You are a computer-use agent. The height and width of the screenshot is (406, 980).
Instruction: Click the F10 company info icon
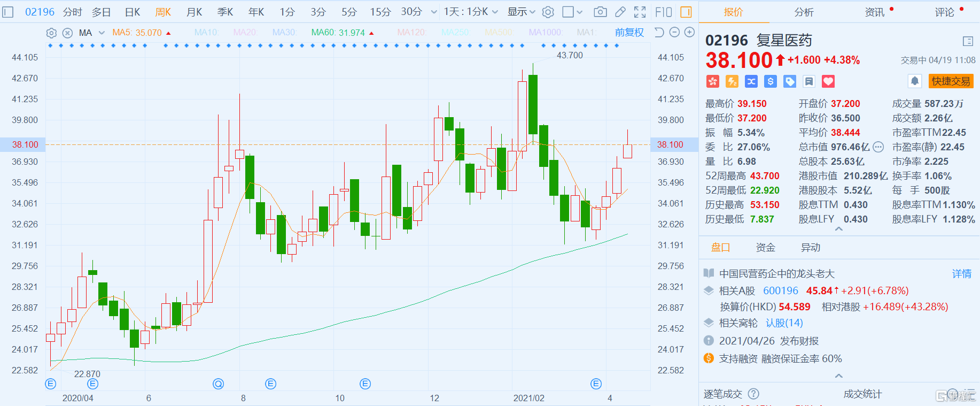pos(664,12)
